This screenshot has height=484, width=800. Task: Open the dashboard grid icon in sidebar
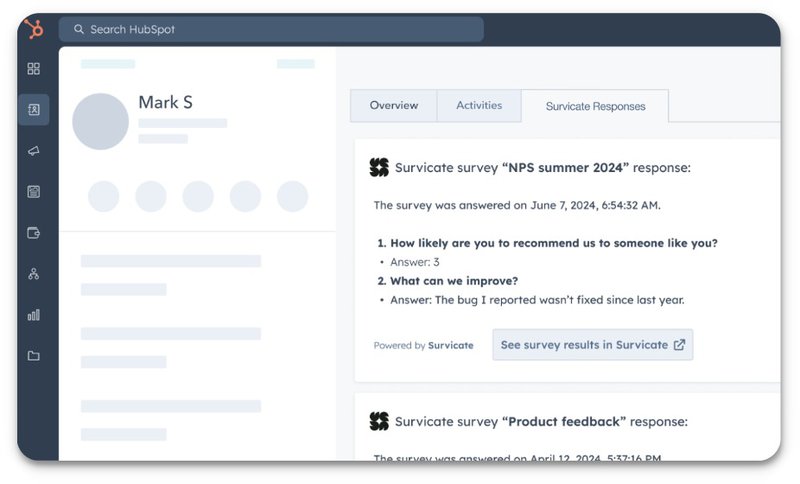(34, 69)
